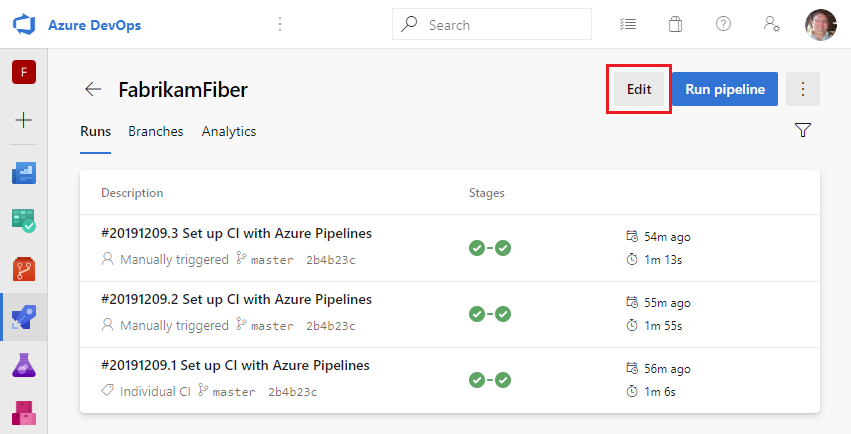Click the '56m ago' timestamp
This screenshot has width=851, height=434.
(667, 369)
